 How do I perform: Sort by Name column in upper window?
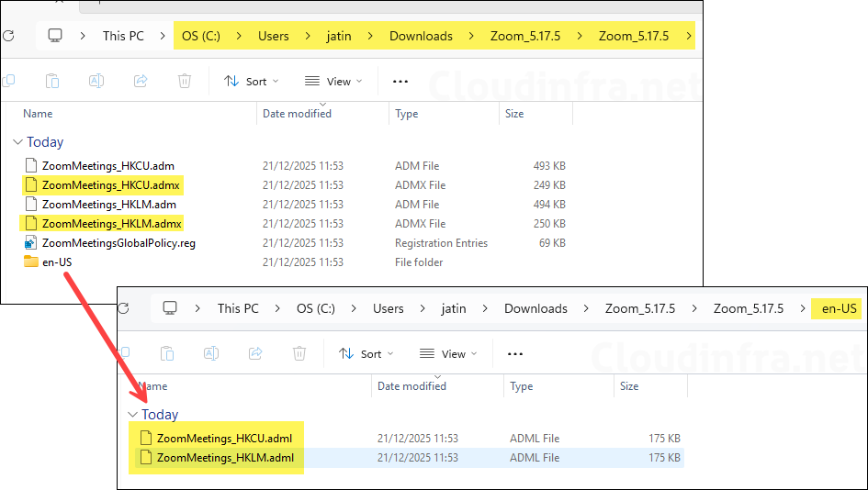[x=38, y=114]
